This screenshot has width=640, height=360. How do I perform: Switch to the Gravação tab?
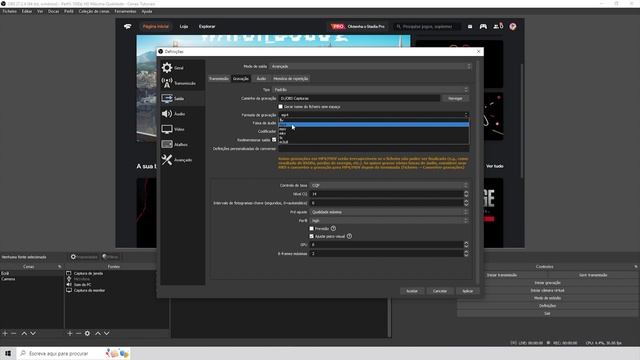tap(241, 79)
